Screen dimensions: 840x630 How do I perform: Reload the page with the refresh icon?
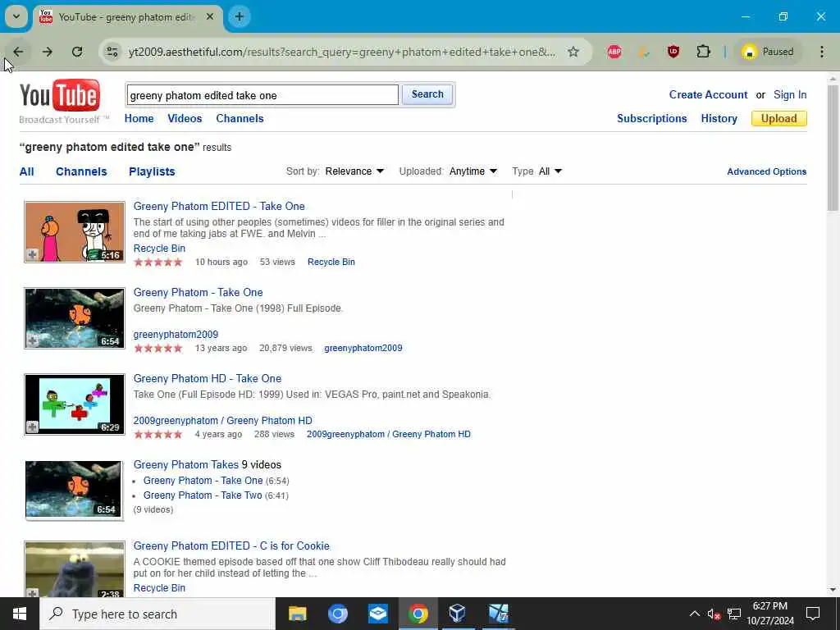click(x=77, y=52)
